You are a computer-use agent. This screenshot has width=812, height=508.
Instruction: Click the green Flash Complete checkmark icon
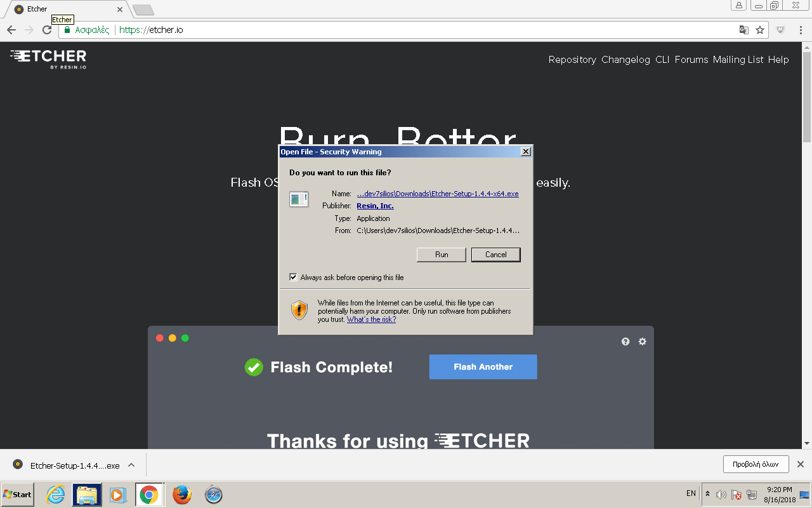[254, 367]
